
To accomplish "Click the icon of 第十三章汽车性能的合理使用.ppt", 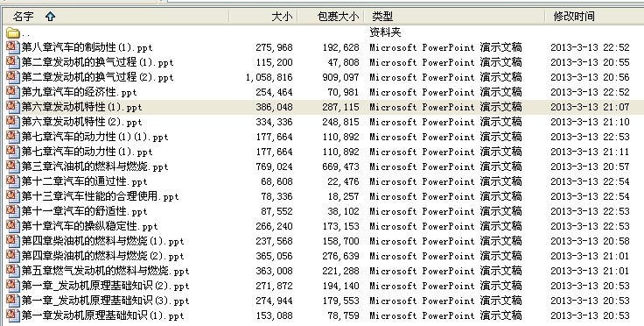I will tap(13, 196).
